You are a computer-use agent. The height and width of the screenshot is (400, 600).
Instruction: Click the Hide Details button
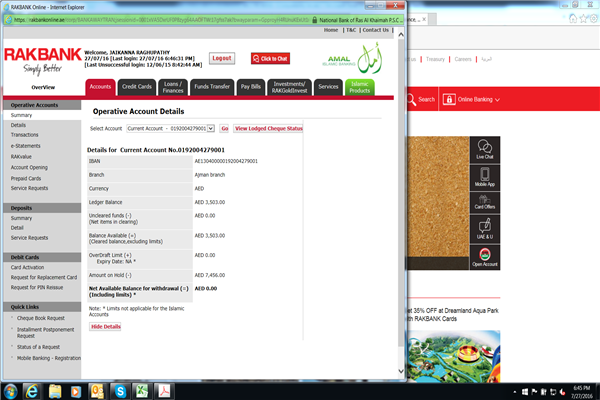[x=106, y=327]
